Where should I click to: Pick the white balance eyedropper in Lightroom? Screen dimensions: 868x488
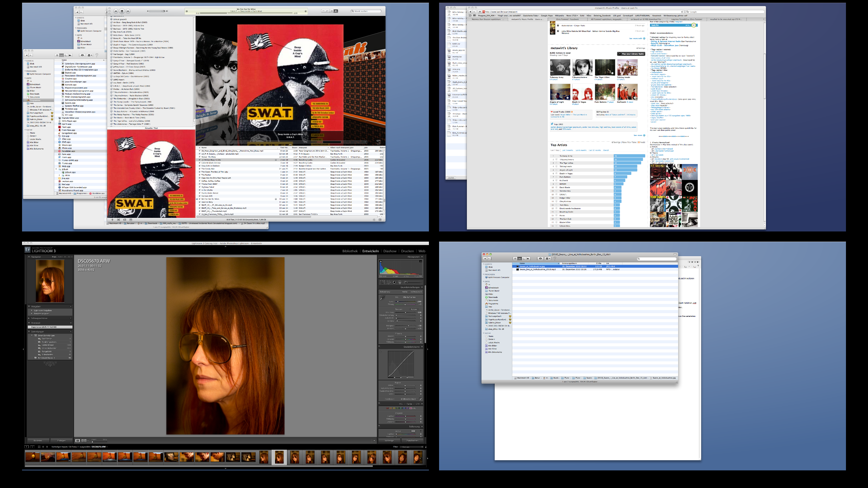[382, 298]
